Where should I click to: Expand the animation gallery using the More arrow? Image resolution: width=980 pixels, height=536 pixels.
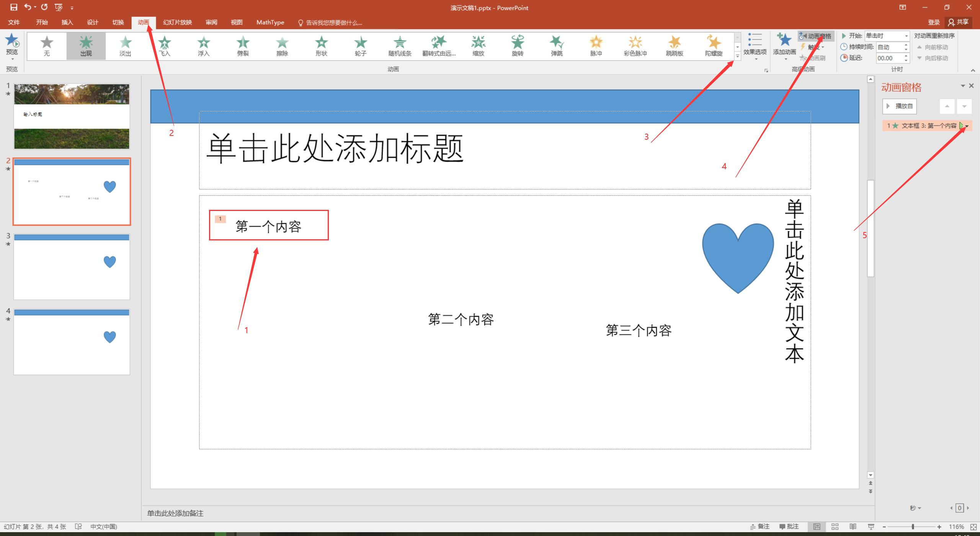[x=737, y=56]
